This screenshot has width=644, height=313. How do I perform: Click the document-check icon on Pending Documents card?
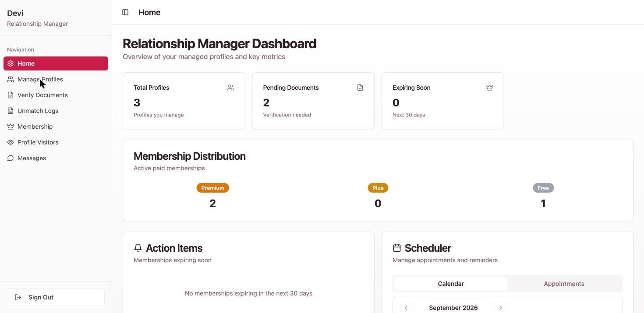[x=360, y=88]
